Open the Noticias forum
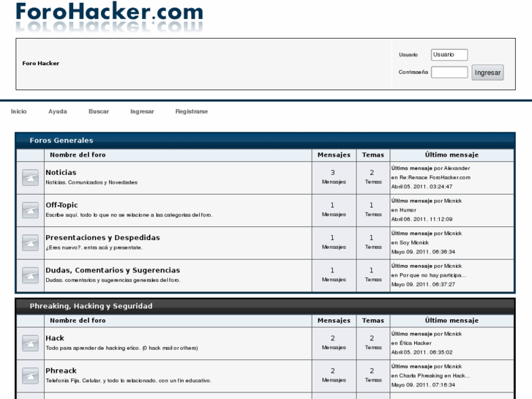The image size is (532, 399). pyautogui.click(x=61, y=173)
